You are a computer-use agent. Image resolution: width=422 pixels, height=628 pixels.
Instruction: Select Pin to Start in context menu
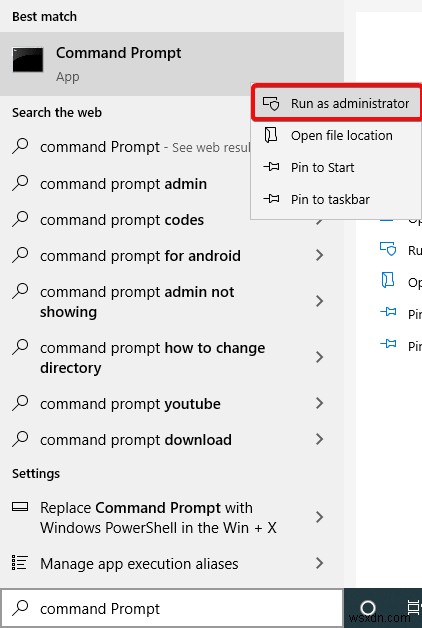[x=336, y=167]
